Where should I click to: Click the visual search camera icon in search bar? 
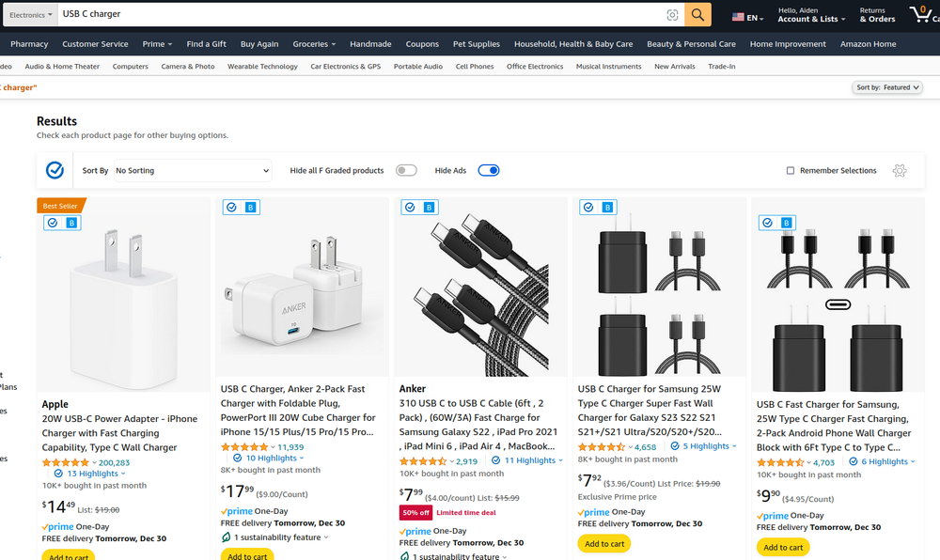[x=672, y=14]
